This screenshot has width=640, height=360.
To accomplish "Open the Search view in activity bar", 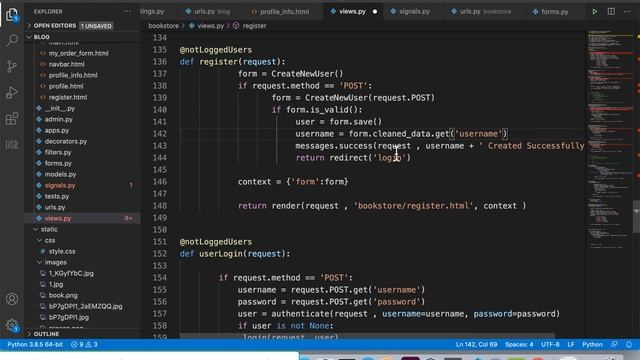I will [12, 40].
